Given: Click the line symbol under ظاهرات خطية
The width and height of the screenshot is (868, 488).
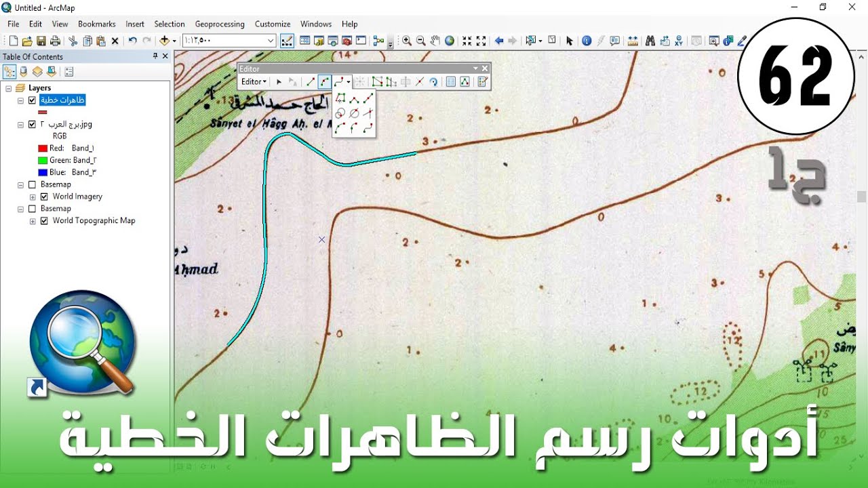Looking at the screenshot, I should (x=43, y=112).
